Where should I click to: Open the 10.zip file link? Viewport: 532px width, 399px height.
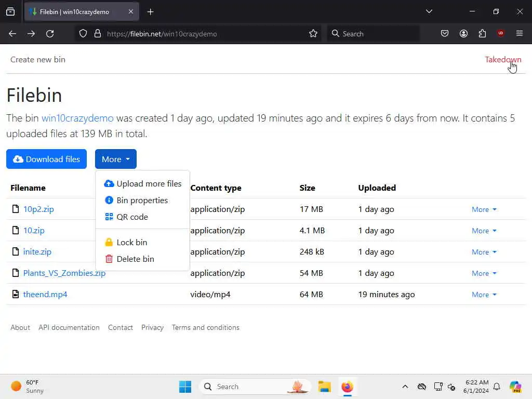coord(34,231)
